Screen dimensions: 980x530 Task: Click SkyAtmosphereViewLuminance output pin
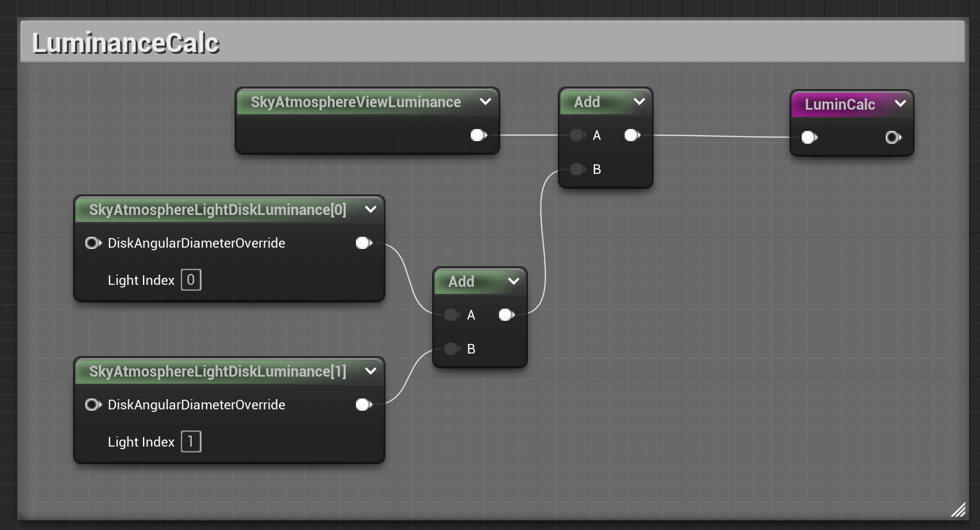coord(478,135)
